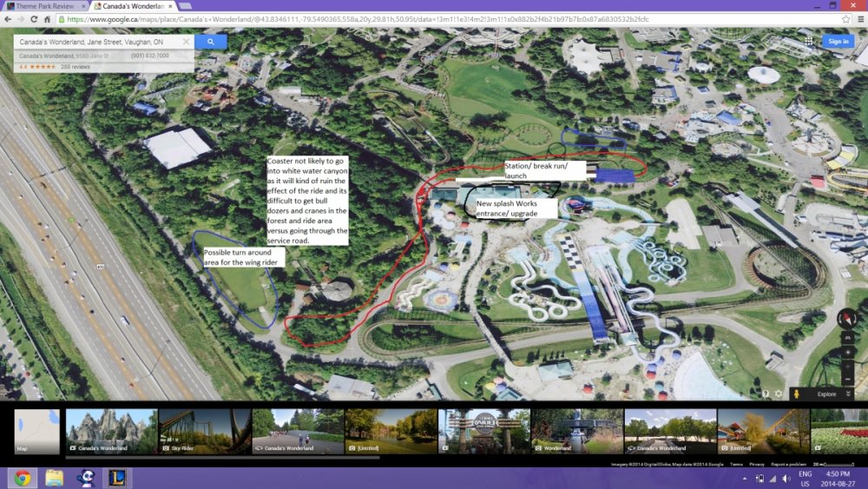Click the Sign in button
Screen dimensions: 868x489
838,41
